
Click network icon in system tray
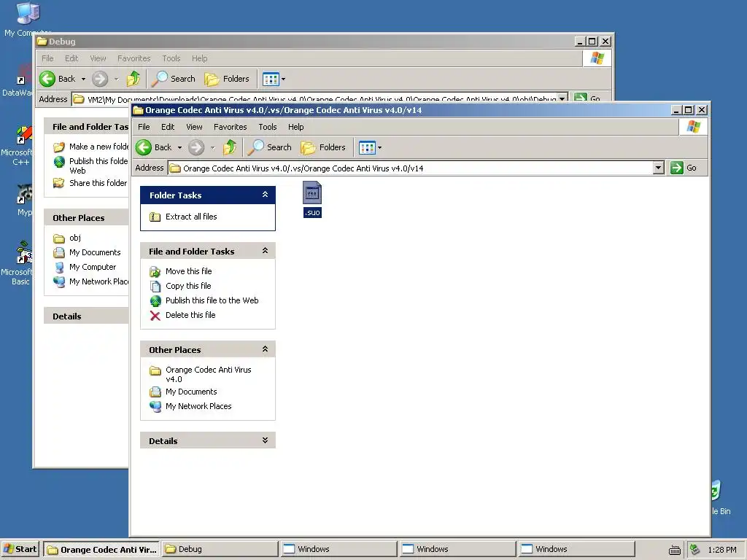(694, 549)
